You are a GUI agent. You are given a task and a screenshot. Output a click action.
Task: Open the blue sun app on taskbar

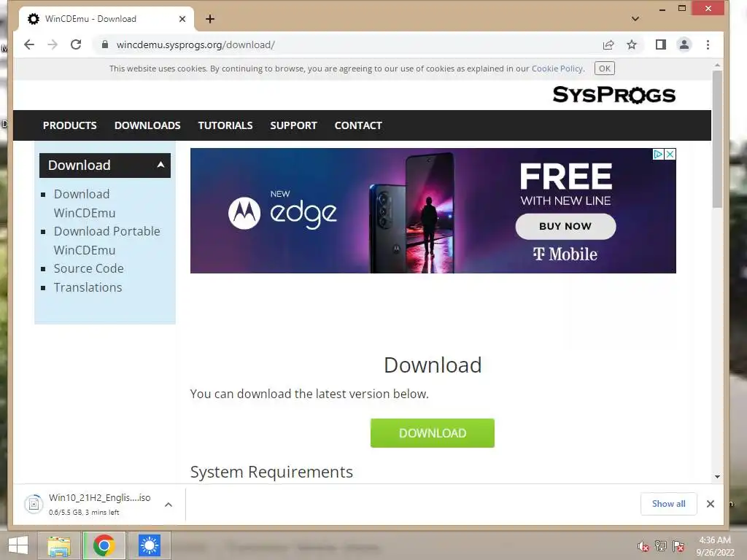[x=150, y=545]
